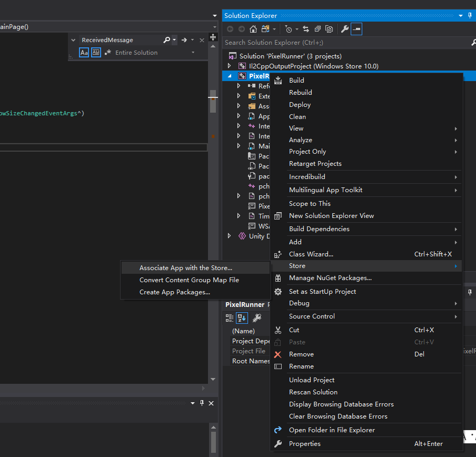Screen dimensions: 476x457
Task: Expand the Unity project tree node
Action: (229, 236)
